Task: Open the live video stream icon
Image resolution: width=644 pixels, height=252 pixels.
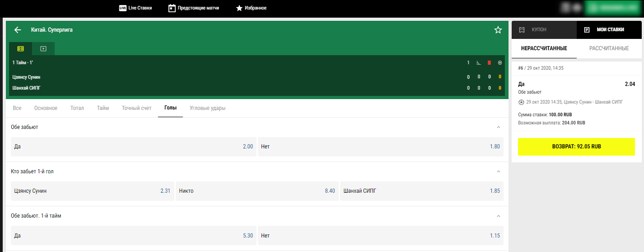Action: point(43,48)
